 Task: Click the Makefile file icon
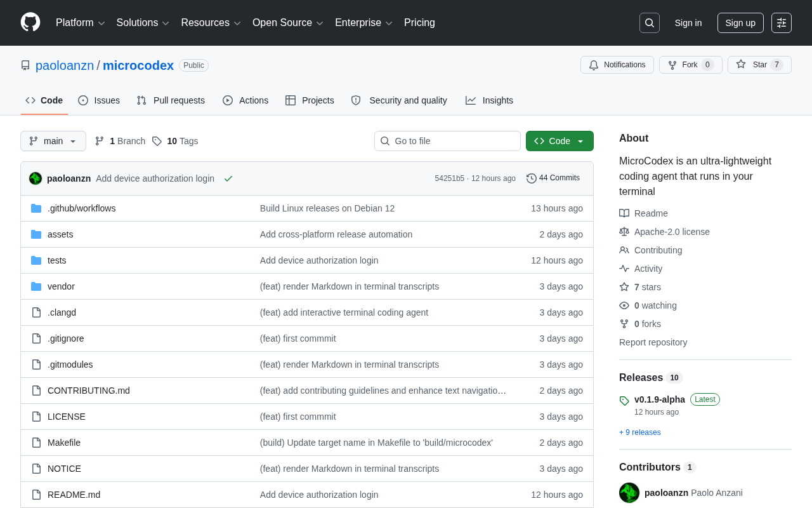[x=36, y=443]
